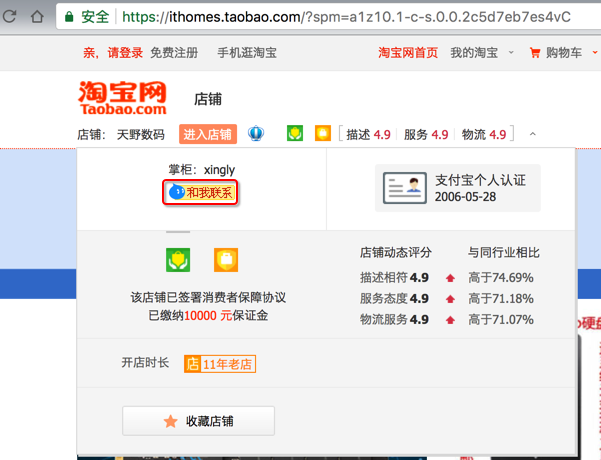Click shopkeeper name xingly

pyautogui.click(x=219, y=170)
